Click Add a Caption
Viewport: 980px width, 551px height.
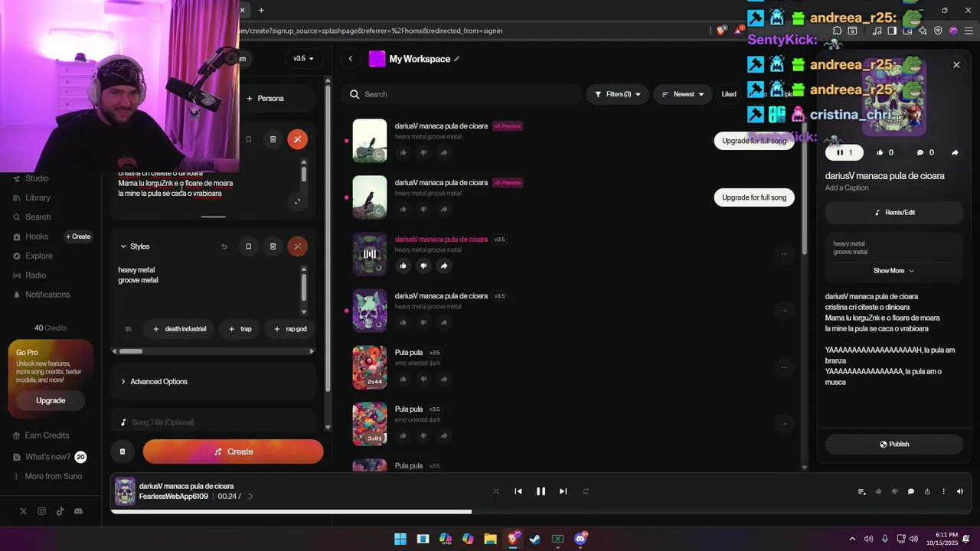847,187
